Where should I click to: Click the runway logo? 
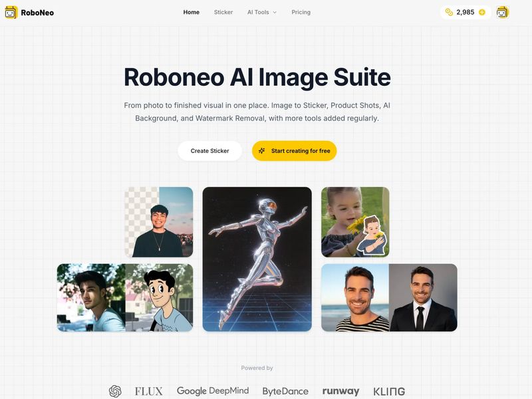(x=340, y=391)
